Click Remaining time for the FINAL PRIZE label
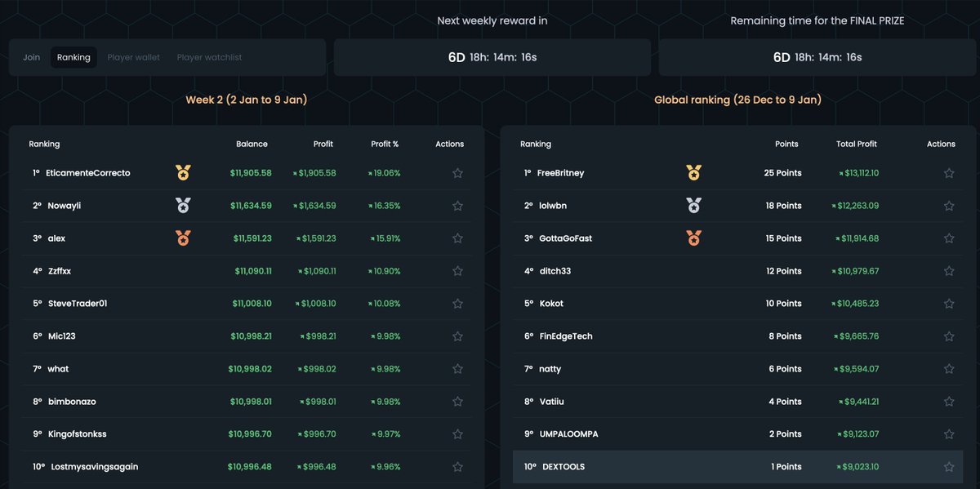Viewport: 980px width, 489px height. (x=817, y=20)
